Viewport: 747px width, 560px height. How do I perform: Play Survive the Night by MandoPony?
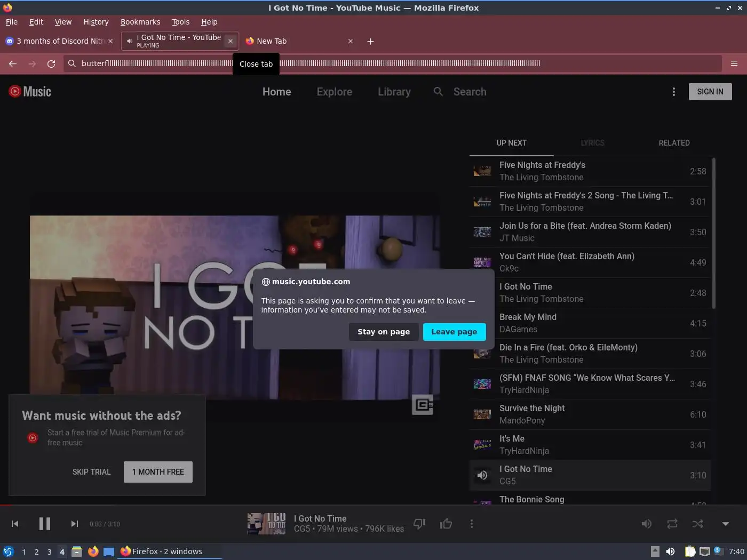(590, 414)
